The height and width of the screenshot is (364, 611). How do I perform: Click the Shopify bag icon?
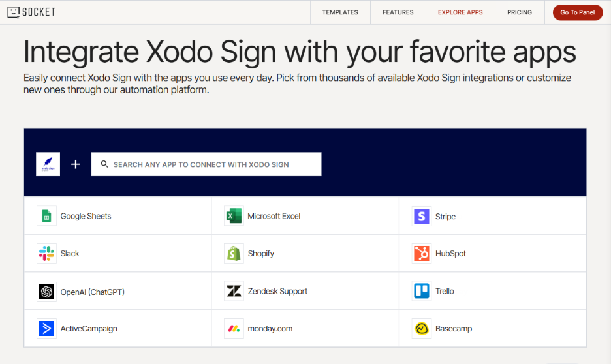pyautogui.click(x=234, y=254)
